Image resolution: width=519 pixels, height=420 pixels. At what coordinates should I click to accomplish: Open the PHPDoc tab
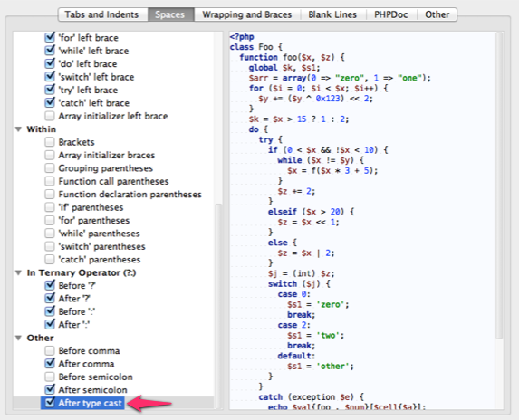391,14
